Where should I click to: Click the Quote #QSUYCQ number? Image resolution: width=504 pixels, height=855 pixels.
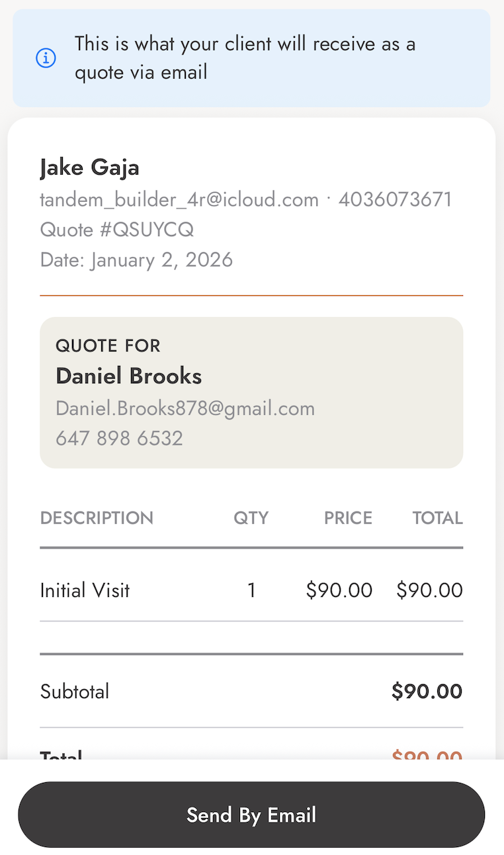pyautogui.click(x=117, y=230)
